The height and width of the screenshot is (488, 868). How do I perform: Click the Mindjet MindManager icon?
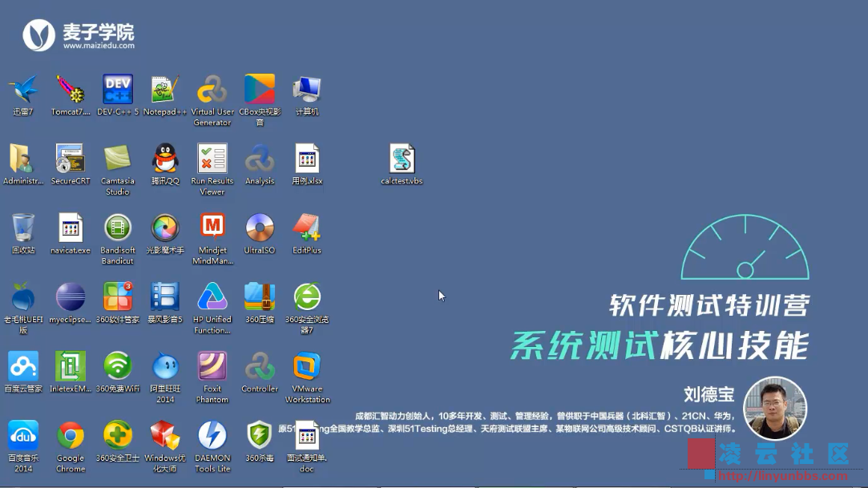pos(212,228)
